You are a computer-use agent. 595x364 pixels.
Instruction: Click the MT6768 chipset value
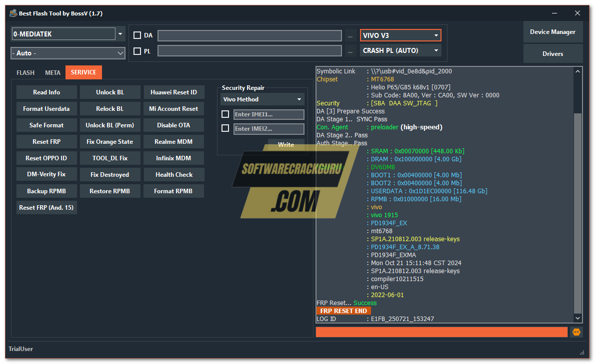point(382,79)
